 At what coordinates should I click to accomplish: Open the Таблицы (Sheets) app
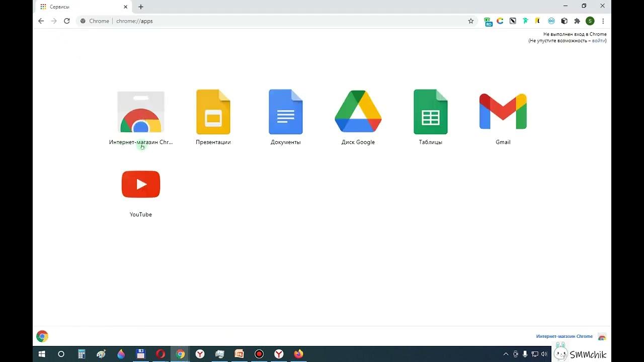431,112
